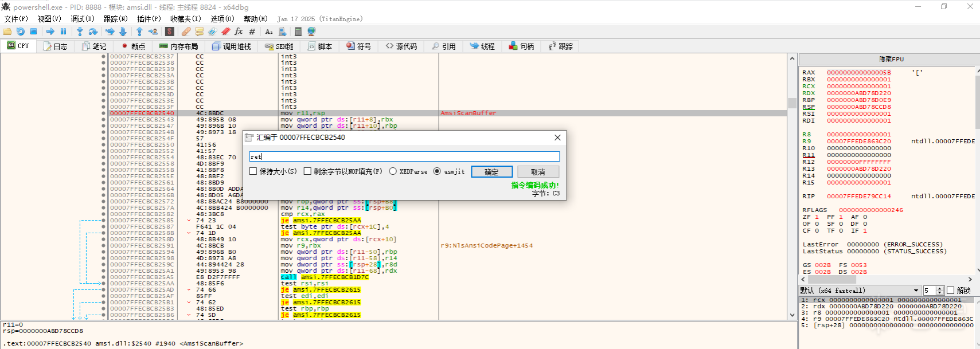This screenshot has height=349, width=980.
Task: Stop debugging with the blue square icon
Action: [x=33, y=32]
